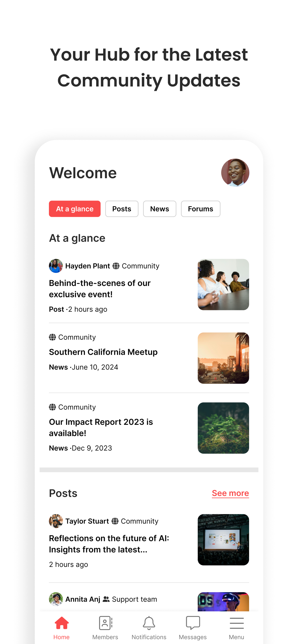298x644 pixels.
Task: Tap Taylor Stuart's avatar
Action: pos(56,521)
